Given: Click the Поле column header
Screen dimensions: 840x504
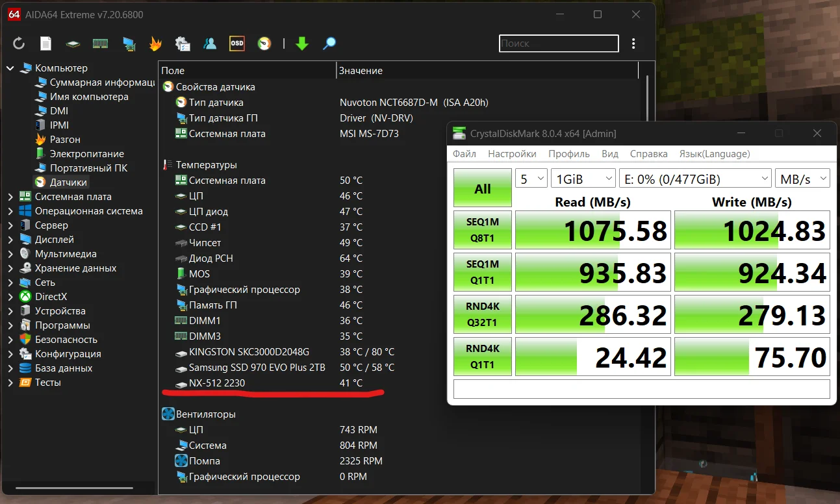Looking at the screenshot, I should pyautogui.click(x=247, y=71).
